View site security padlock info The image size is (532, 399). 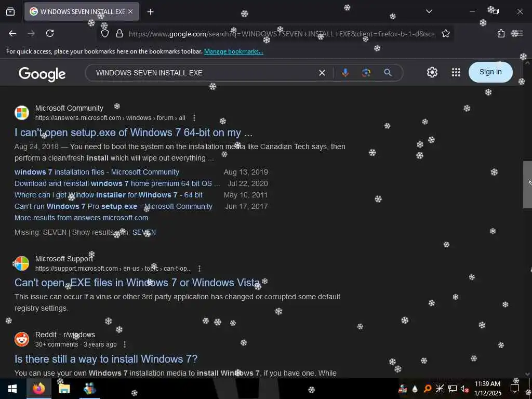coord(119,33)
